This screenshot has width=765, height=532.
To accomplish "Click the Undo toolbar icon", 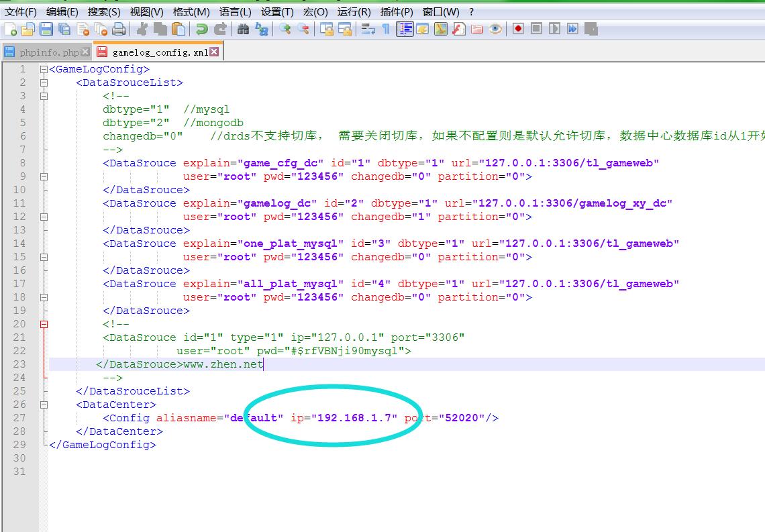I will click(201, 29).
